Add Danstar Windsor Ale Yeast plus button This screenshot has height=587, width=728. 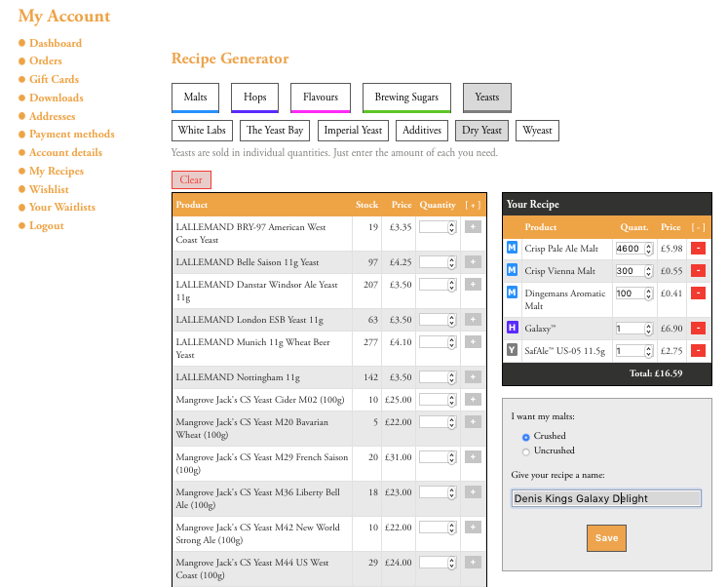click(473, 285)
